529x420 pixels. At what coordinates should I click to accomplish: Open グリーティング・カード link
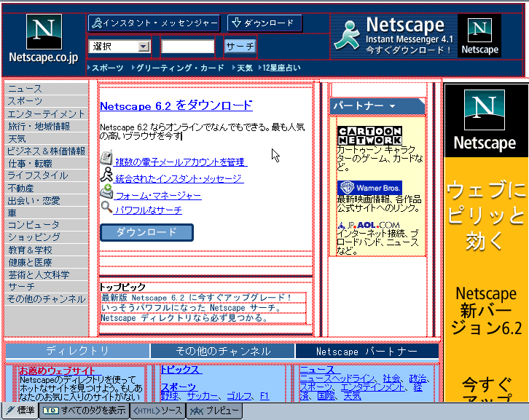click(180, 68)
